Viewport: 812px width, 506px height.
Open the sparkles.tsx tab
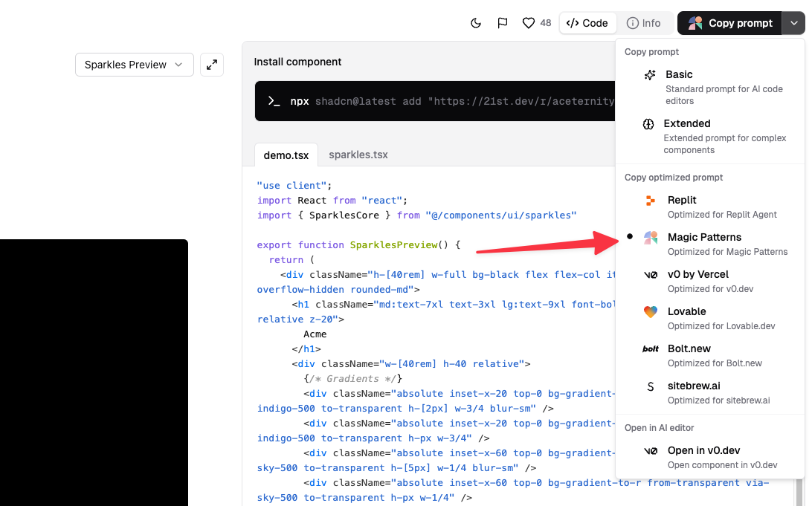(x=358, y=155)
